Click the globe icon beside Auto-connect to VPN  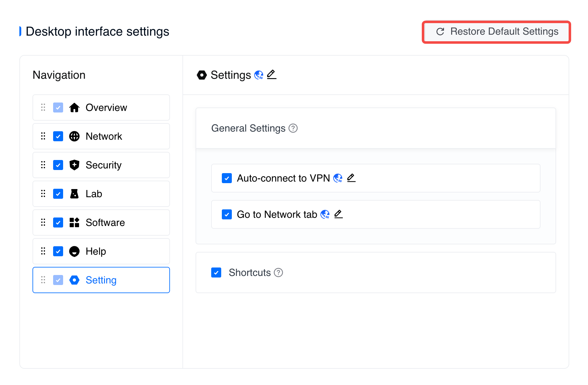338,178
